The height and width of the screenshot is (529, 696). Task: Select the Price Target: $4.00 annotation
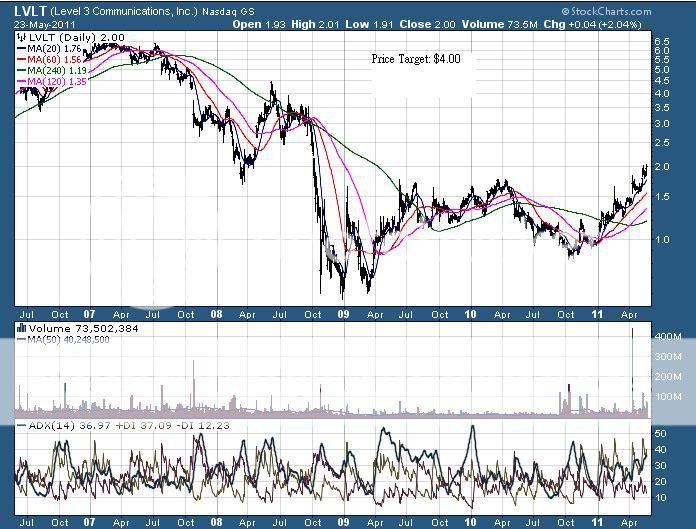coord(416,60)
